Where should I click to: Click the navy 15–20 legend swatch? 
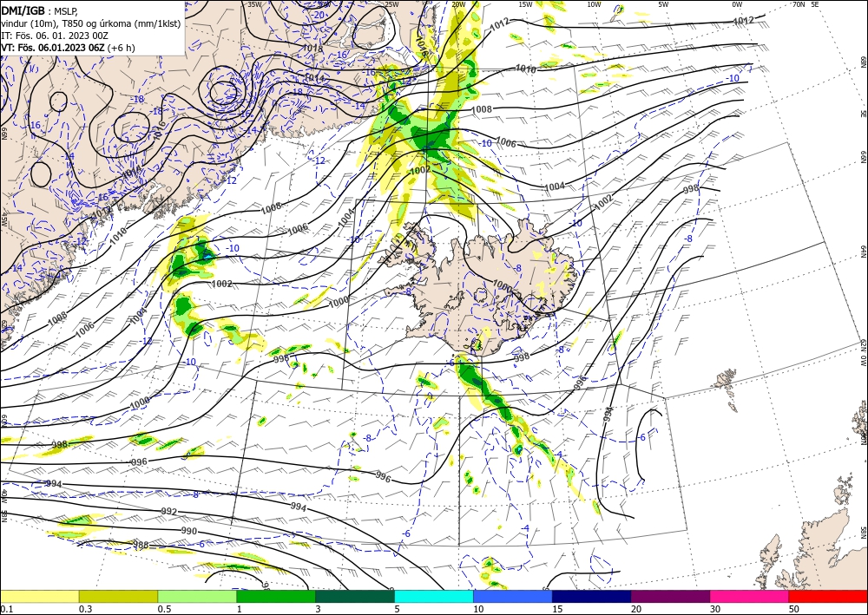(x=592, y=596)
